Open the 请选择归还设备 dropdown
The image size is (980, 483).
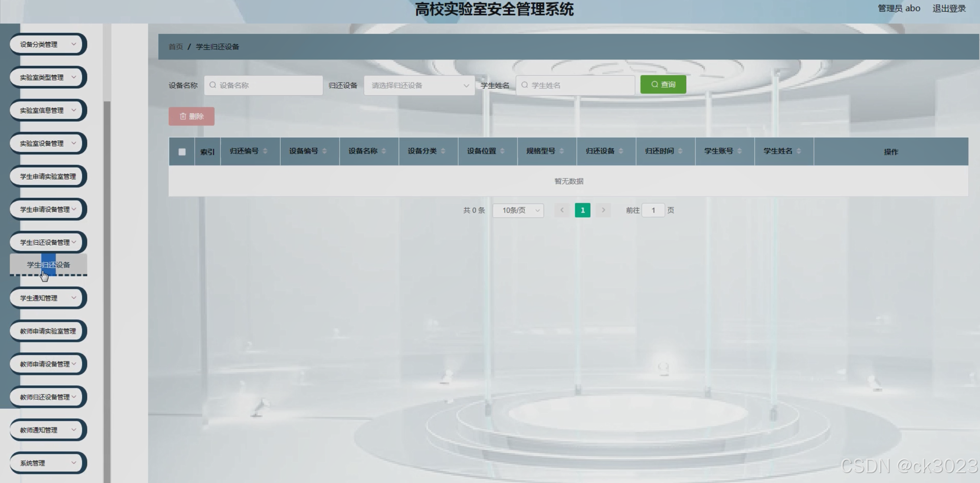(x=419, y=85)
